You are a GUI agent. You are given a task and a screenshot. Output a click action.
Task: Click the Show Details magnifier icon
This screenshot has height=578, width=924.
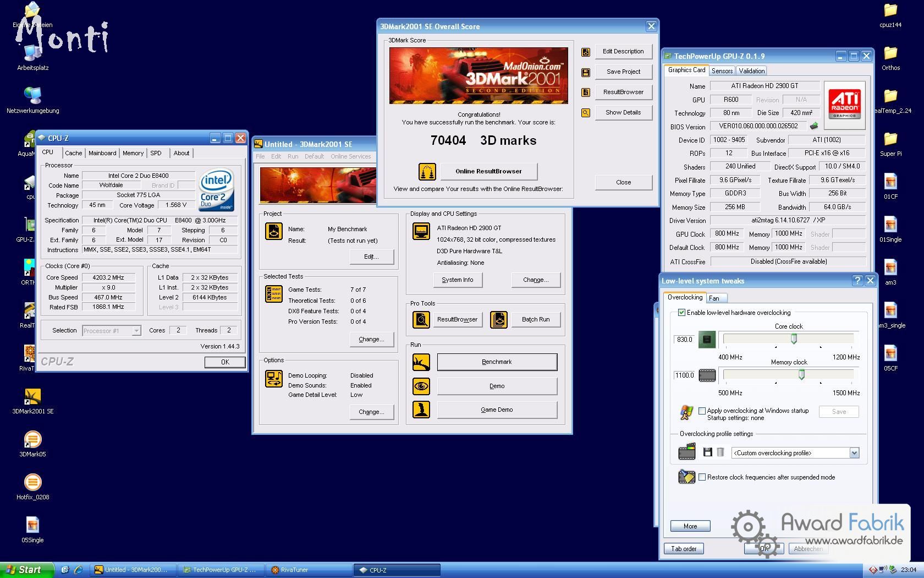pyautogui.click(x=586, y=113)
